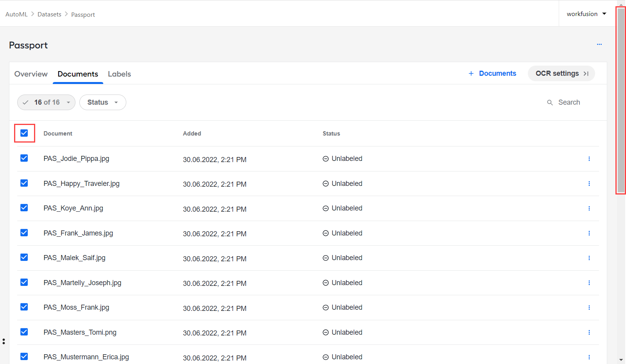
Task: Open row menu for PAS_Mustermann_Erica.jpg
Action: tap(589, 357)
